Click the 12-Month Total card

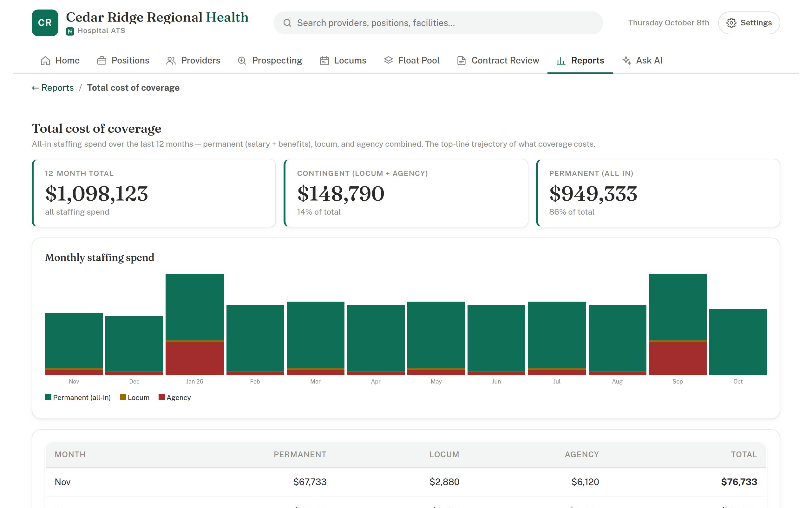tap(154, 193)
